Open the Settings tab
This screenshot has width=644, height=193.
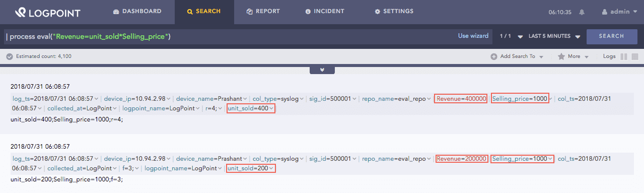pyautogui.click(x=394, y=12)
